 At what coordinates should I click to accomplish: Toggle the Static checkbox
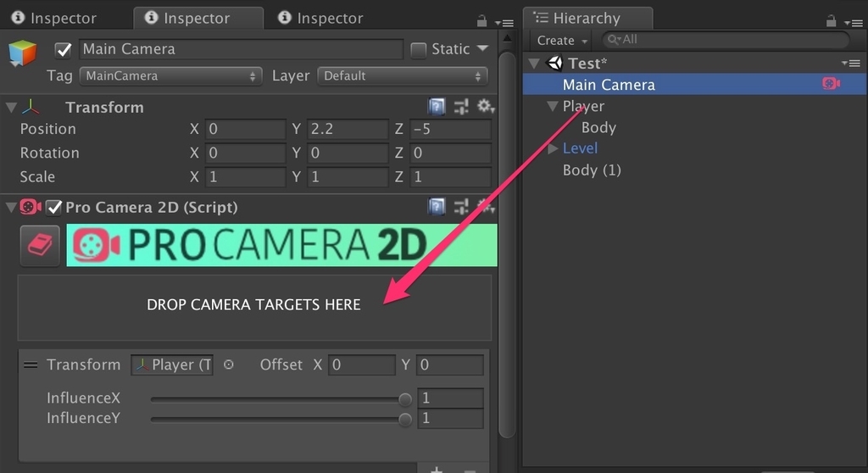pyautogui.click(x=419, y=50)
